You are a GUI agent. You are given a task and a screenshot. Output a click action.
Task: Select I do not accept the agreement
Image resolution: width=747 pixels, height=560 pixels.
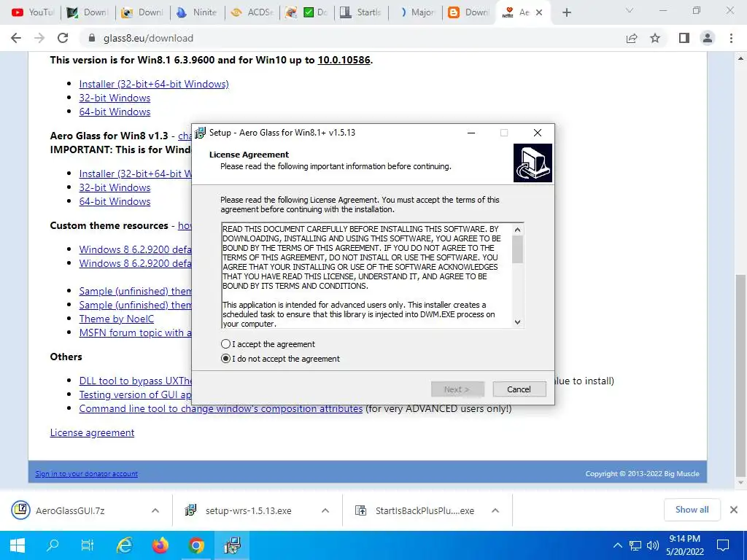(280, 359)
